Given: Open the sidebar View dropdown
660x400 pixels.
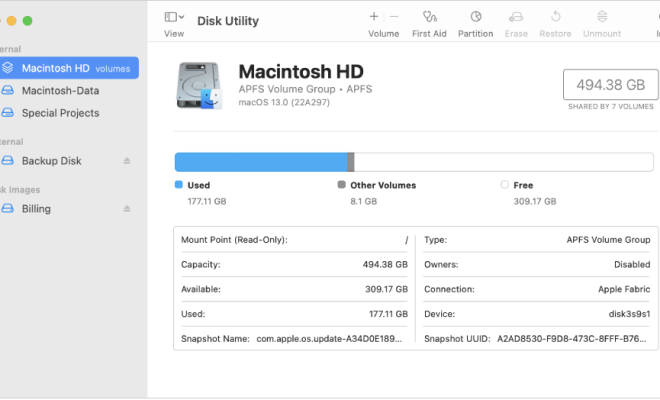Looking at the screenshot, I should pyautogui.click(x=174, y=17).
